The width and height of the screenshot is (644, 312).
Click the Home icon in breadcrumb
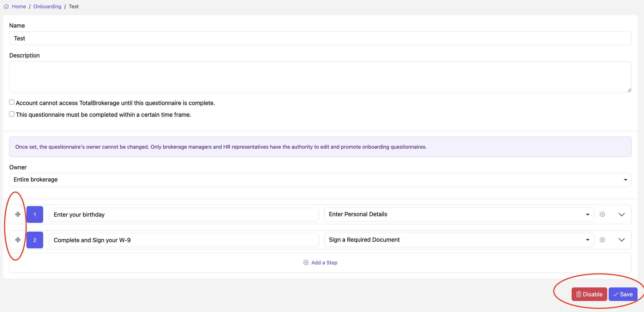6,6
